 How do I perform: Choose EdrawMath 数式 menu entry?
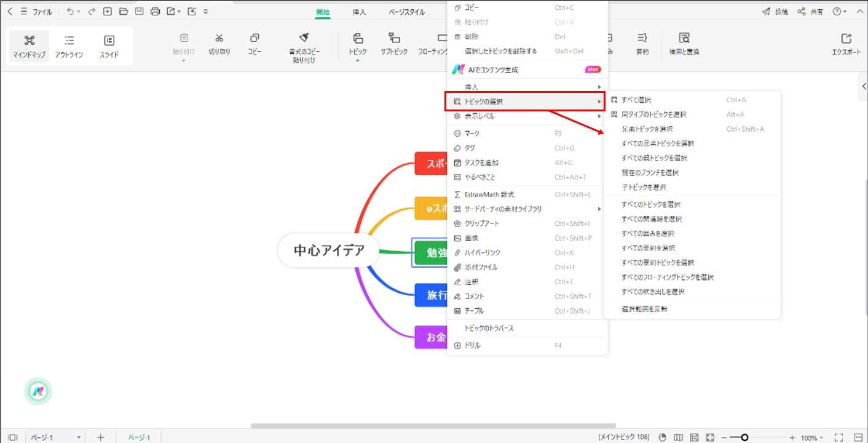click(527, 194)
